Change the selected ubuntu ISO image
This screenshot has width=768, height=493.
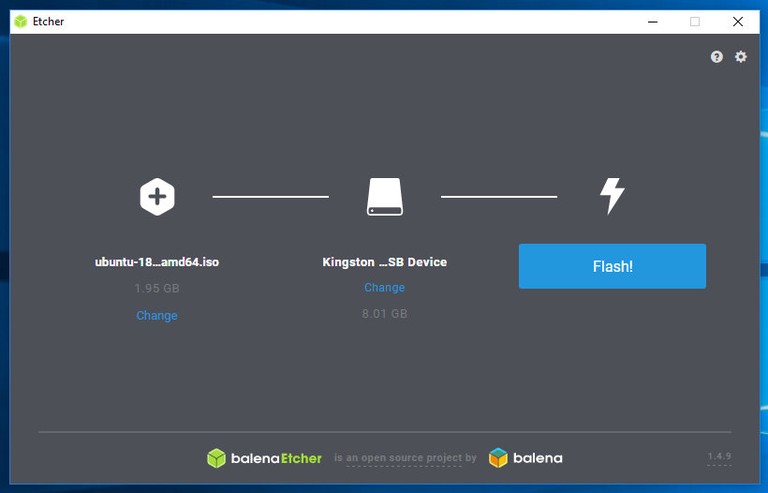point(157,315)
